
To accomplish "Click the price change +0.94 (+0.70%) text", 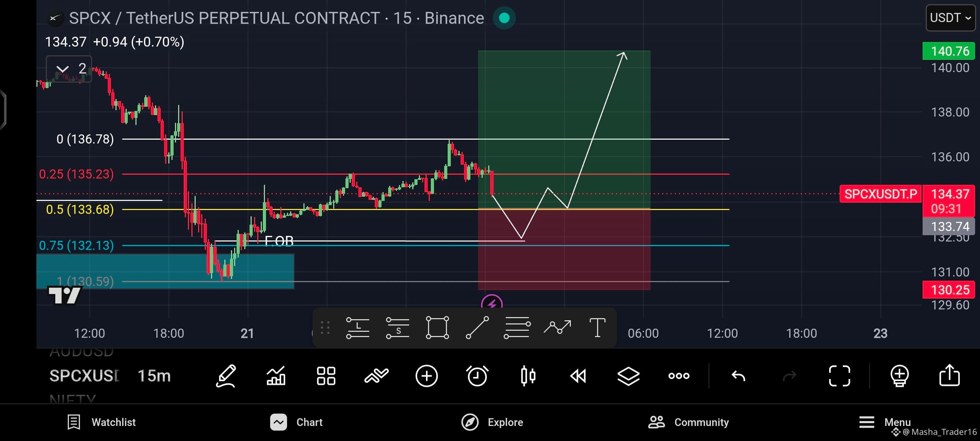I will [139, 42].
